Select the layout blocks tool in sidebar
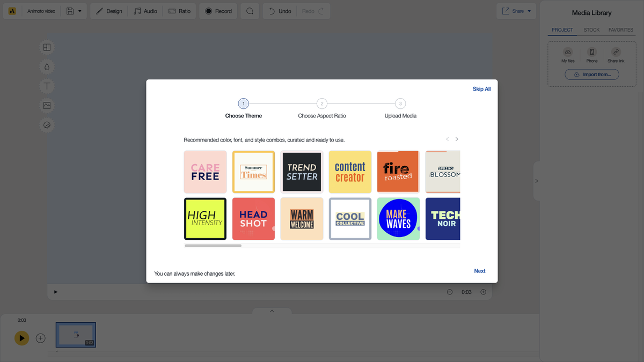Viewport: 644px width, 362px height. click(x=47, y=47)
